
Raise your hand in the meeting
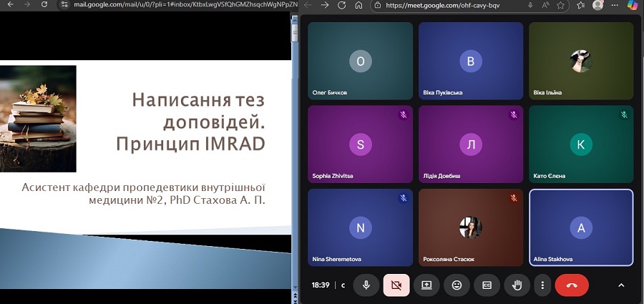coord(517,285)
